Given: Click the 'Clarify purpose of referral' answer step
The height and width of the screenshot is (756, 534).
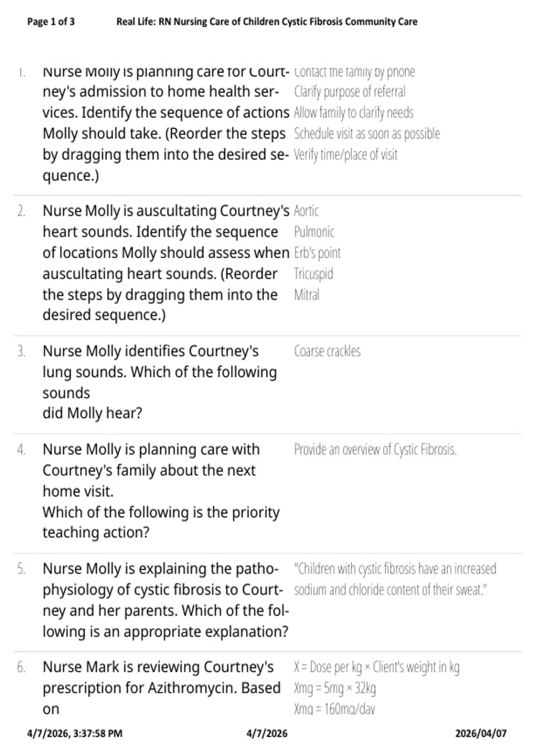Looking at the screenshot, I should pyautogui.click(x=350, y=92).
